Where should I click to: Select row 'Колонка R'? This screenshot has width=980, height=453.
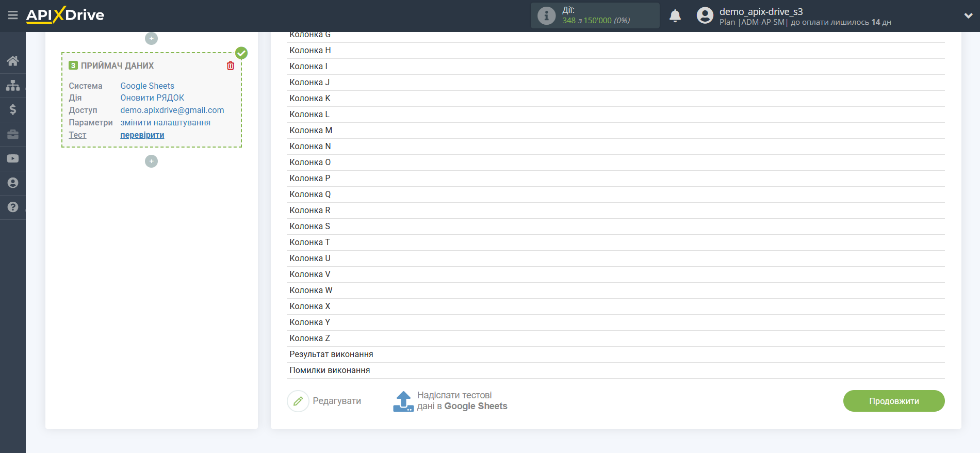click(616, 211)
